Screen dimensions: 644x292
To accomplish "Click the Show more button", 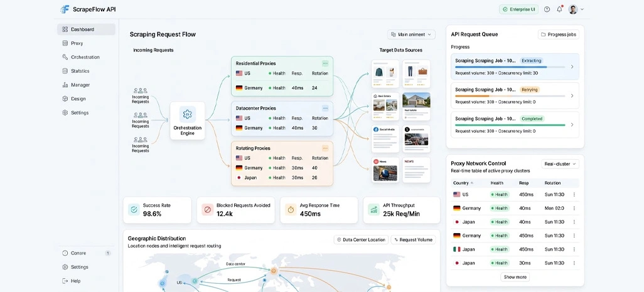I will click(515, 277).
